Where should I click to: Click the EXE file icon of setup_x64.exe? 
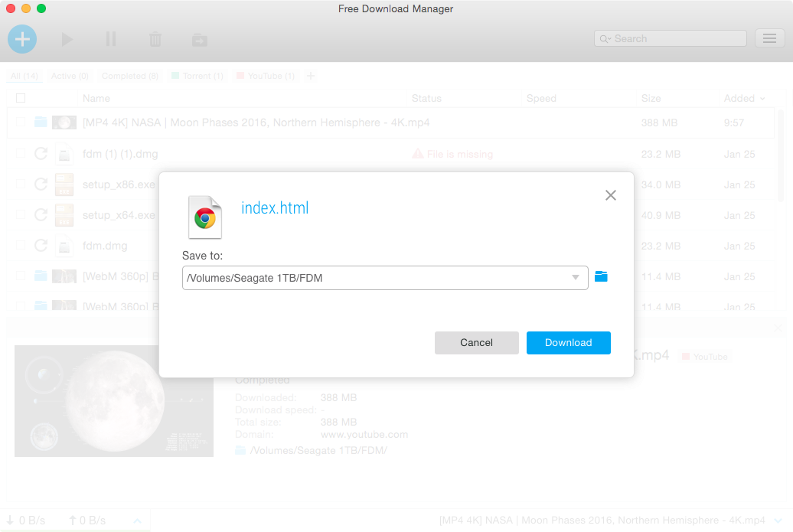pyautogui.click(x=64, y=215)
